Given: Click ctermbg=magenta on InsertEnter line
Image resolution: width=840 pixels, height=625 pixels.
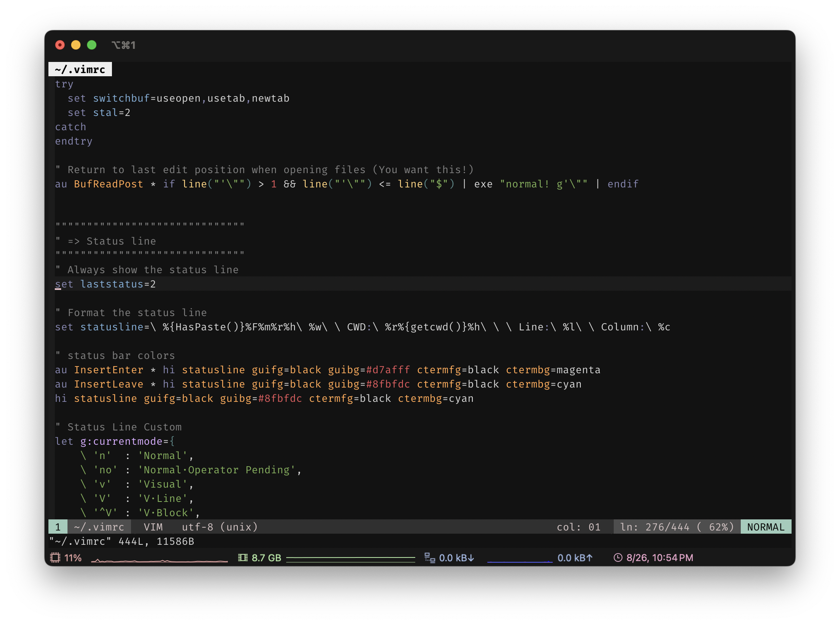Looking at the screenshot, I should click(553, 370).
